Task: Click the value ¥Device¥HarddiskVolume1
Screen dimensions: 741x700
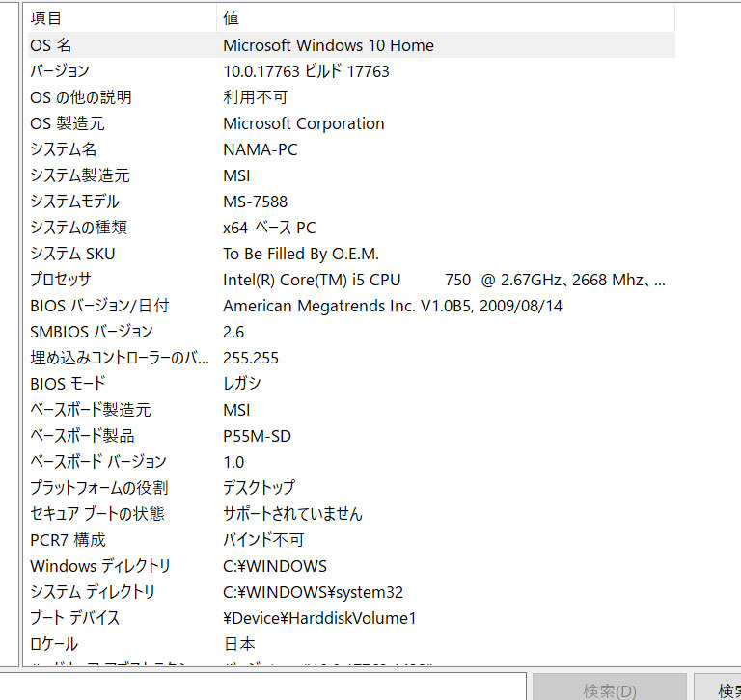Action: coord(319,618)
